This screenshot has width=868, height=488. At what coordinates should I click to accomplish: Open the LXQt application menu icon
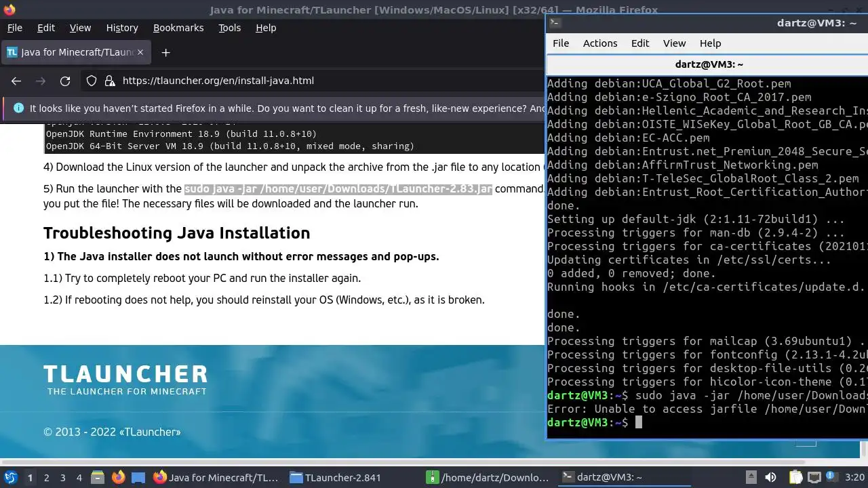point(10,477)
